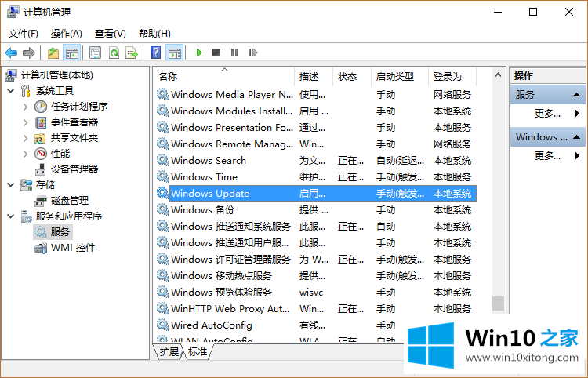
Task: Sort by the 名称 column header
Action: (224, 77)
